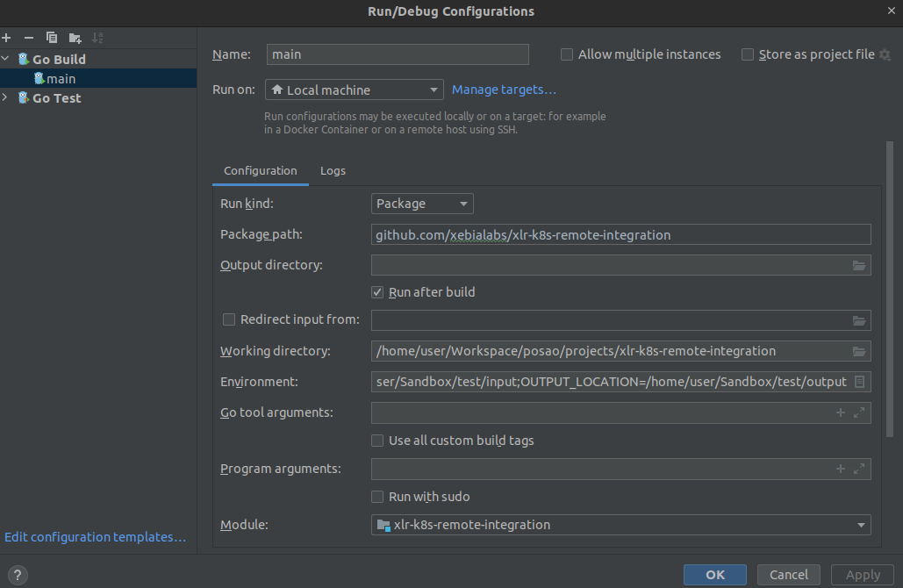Expand the Go tool arguments field
903x588 pixels.
858,413
